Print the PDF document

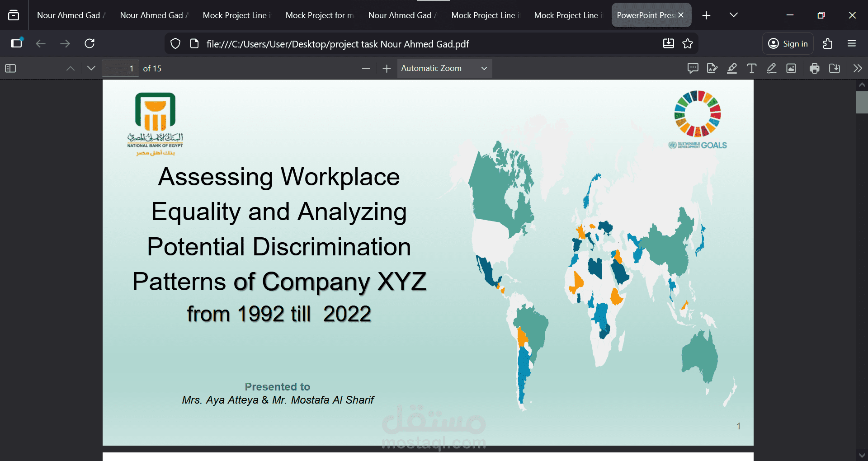815,68
